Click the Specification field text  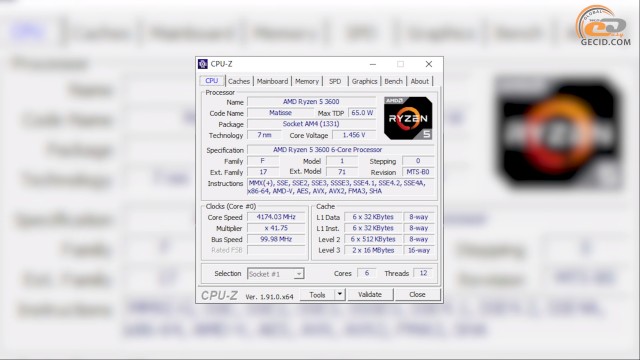tap(327, 150)
